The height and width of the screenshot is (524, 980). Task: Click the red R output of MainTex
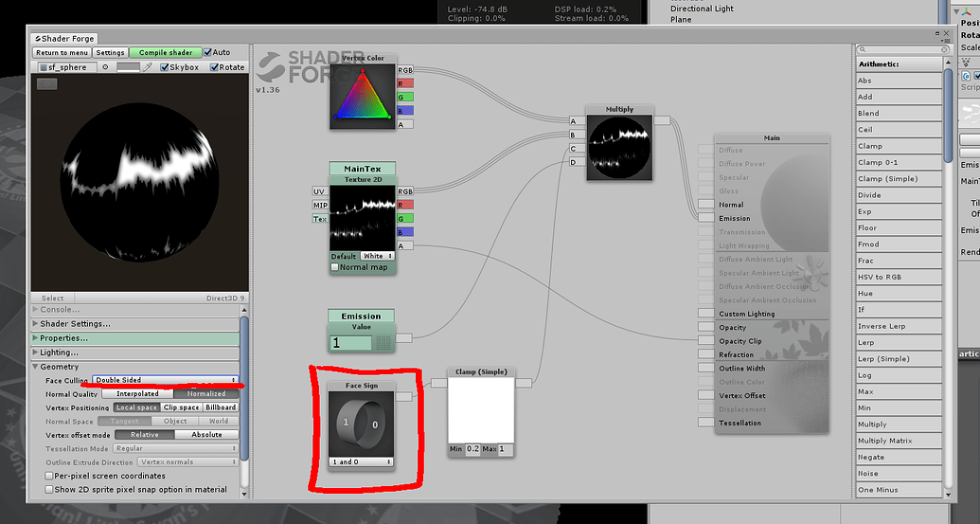(x=405, y=205)
